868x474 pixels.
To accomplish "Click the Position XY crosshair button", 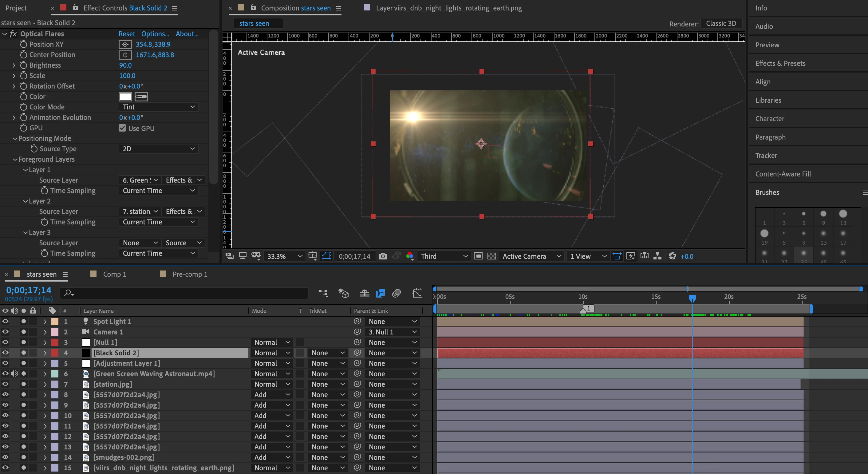I will pos(125,45).
